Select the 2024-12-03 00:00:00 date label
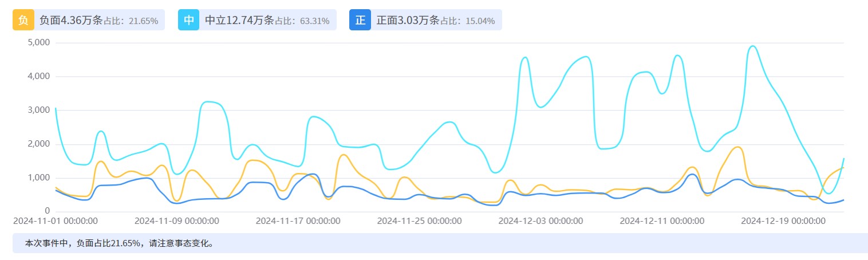This screenshot has height=260, width=868. pos(541,220)
